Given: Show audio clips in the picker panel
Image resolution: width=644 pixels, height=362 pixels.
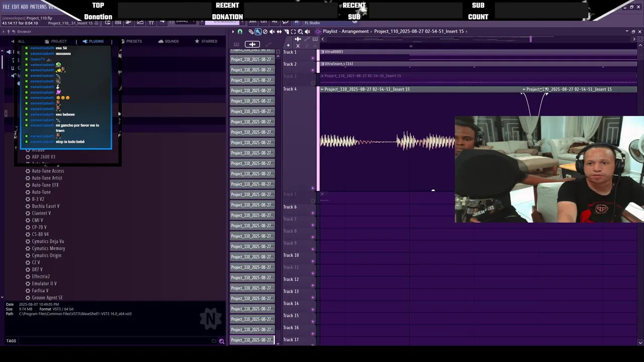Looking at the screenshot, I should pyautogui.click(x=252, y=44).
